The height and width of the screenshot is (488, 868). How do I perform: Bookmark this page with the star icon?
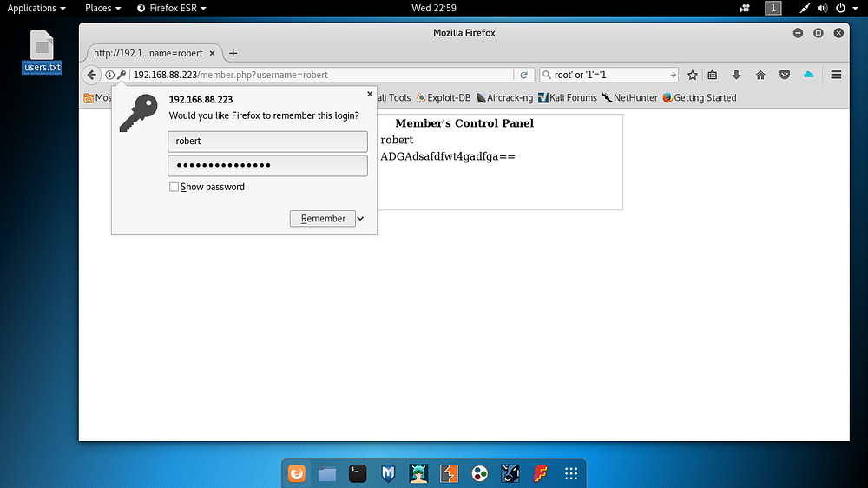coord(692,75)
